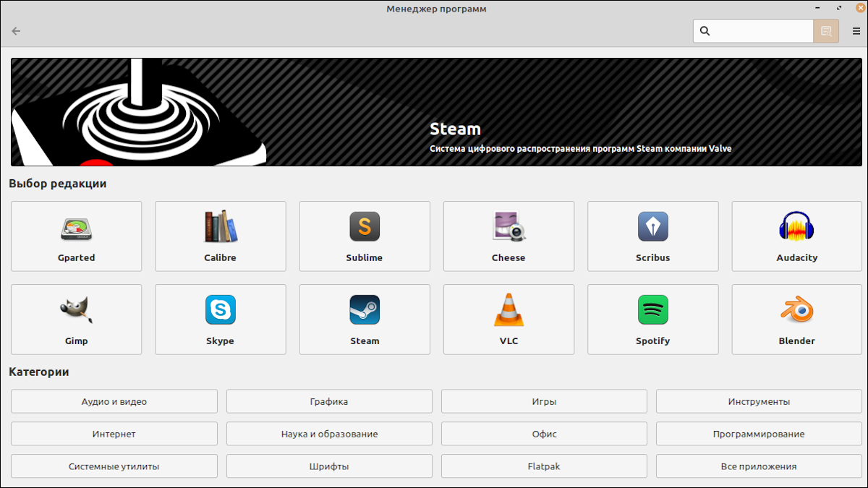The height and width of the screenshot is (488, 868).
Task: Open the "Flatpak" category
Action: [544, 466]
